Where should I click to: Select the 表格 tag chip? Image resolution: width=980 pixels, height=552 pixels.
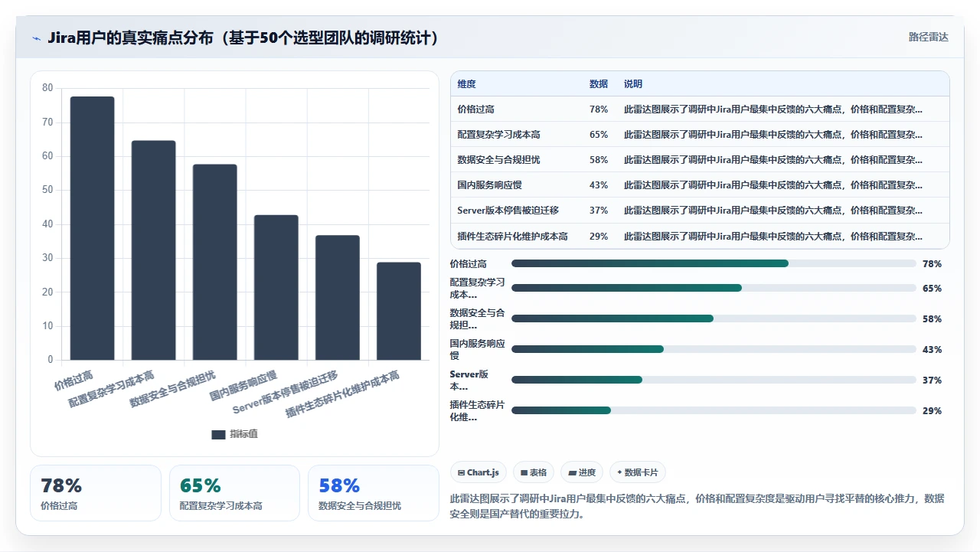(x=534, y=472)
